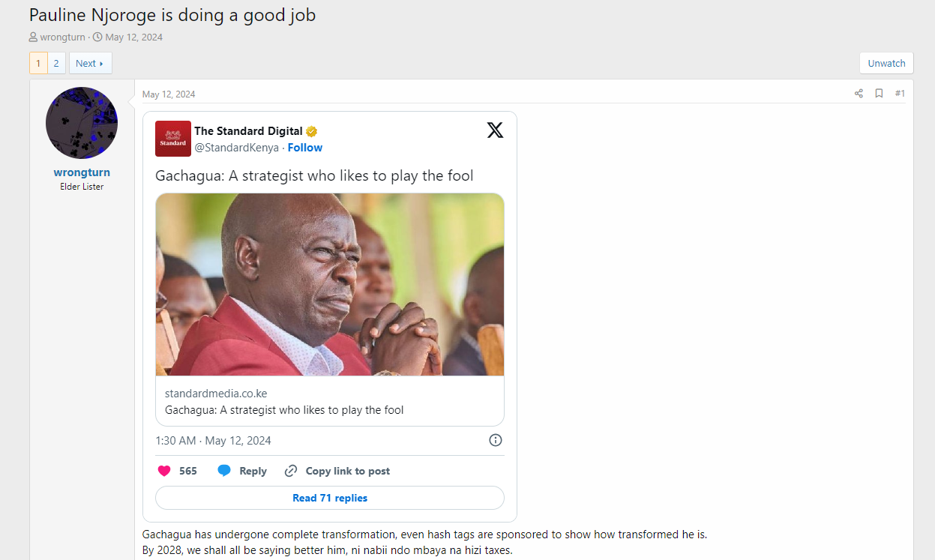Select page 1 in the pagination
This screenshot has height=560, width=935.
tap(38, 63)
